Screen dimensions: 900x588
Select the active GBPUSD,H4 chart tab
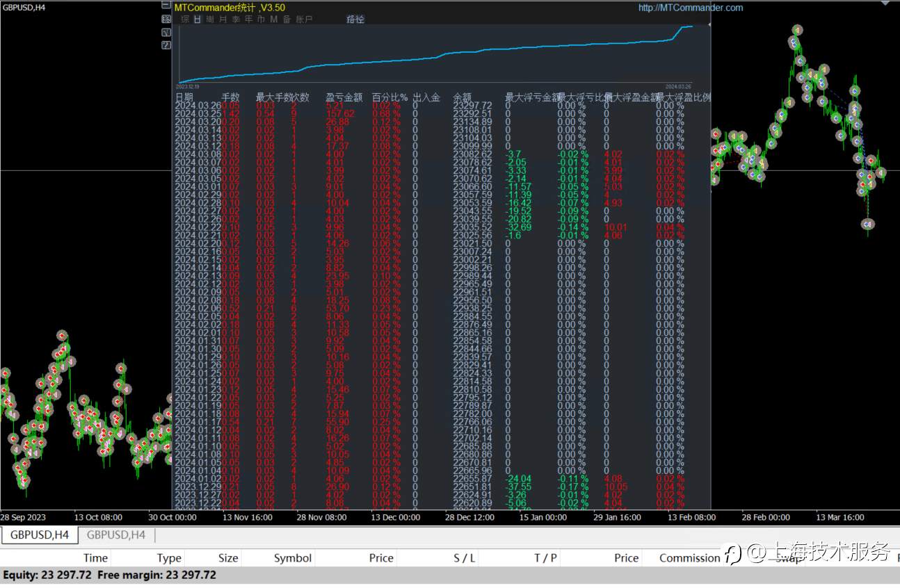click(40, 534)
